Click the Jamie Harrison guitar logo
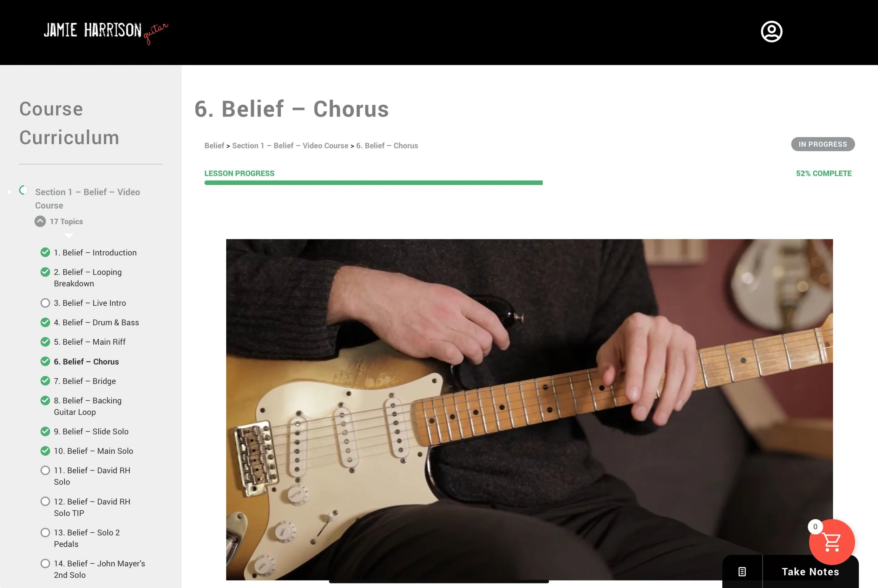Viewport: 878px width, 588px height. pos(106,32)
